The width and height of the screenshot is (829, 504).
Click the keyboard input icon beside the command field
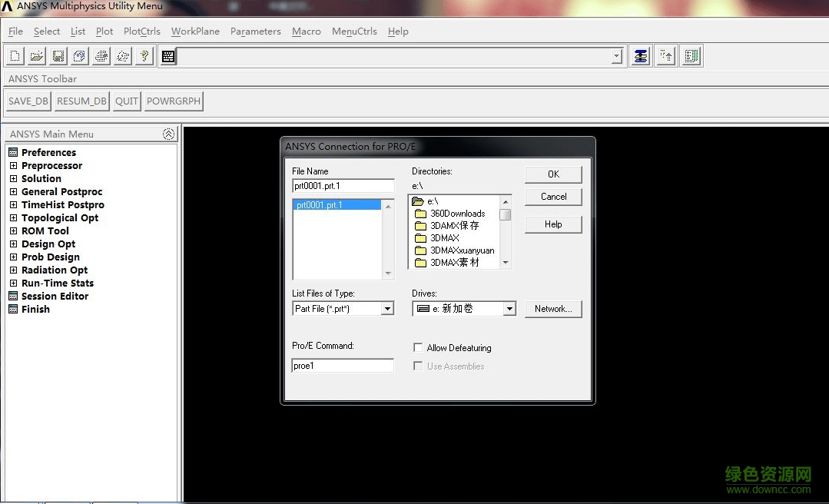(167, 55)
